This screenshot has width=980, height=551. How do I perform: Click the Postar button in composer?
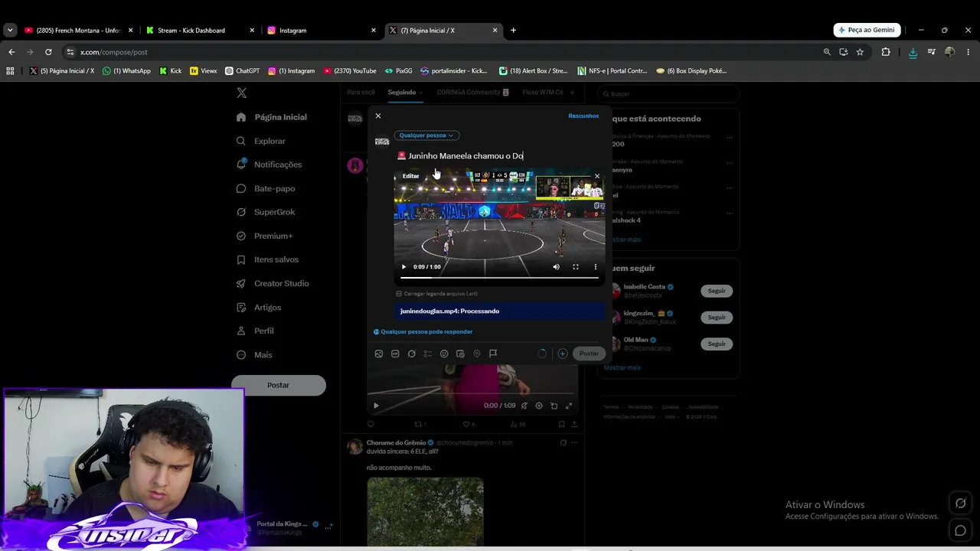589,354
